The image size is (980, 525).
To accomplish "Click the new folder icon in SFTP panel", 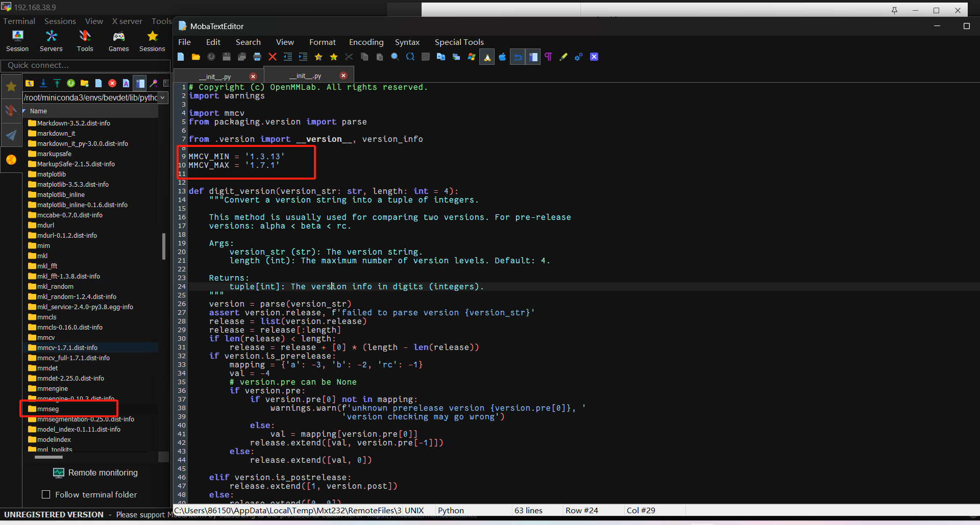I will (85, 83).
